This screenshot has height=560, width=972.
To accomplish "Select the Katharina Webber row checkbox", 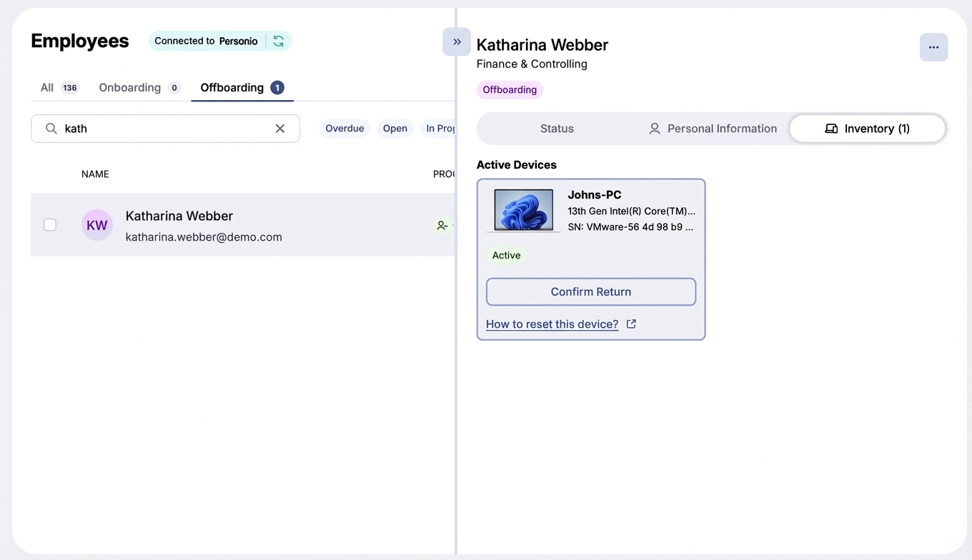I will [50, 225].
